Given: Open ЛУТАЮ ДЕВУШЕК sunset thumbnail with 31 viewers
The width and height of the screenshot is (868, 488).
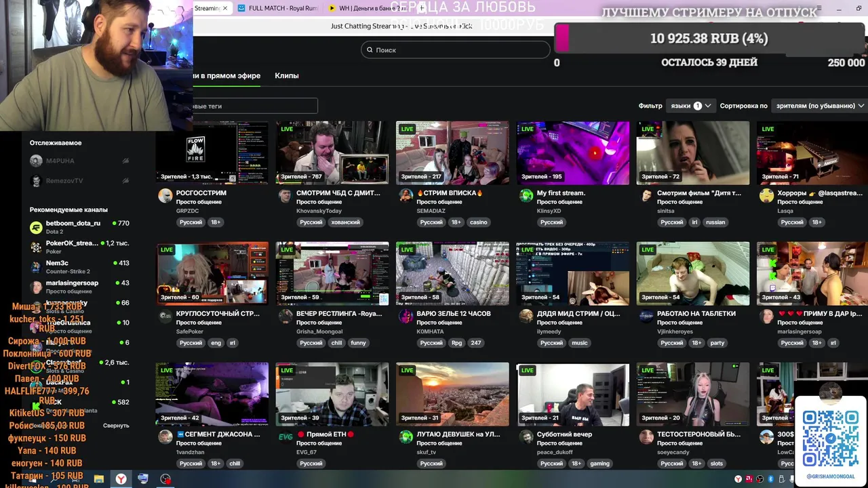Looking at the screenshot, I should pos(452,394).
